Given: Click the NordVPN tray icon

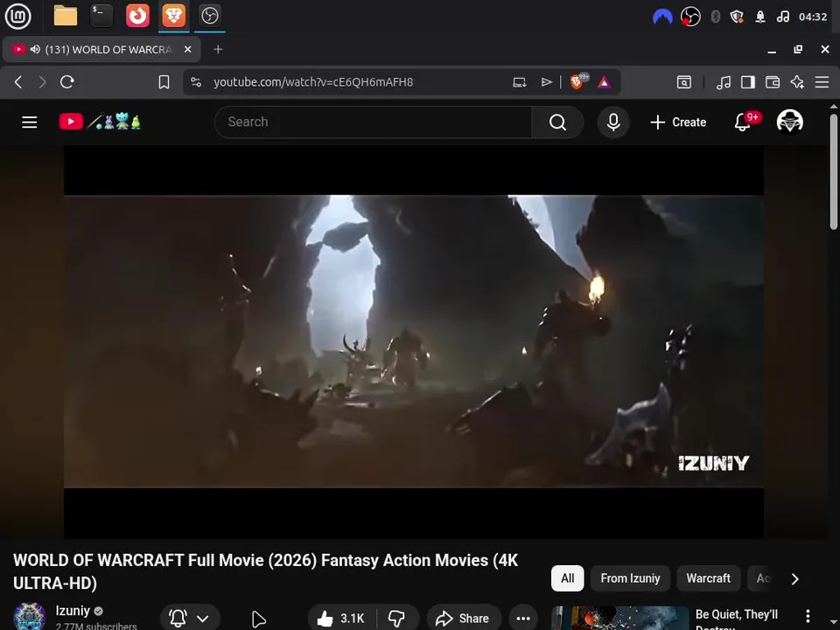Looking at the screenshot, I should click(x=662, y=17).
